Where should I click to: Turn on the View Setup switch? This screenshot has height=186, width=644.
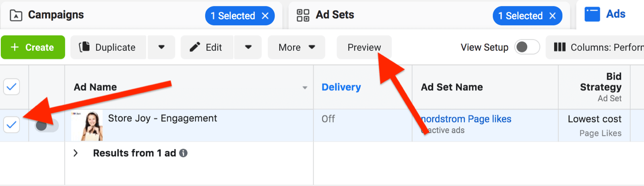527,47
